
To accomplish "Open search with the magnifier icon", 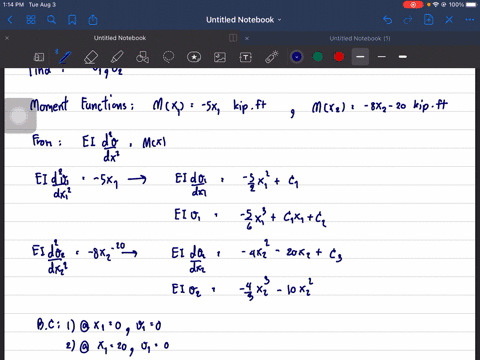I will (x=51, y=20).
